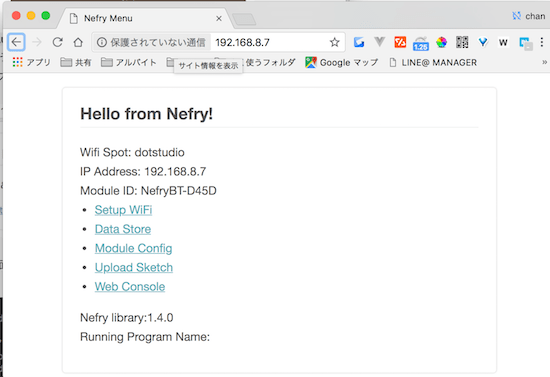The width and height of the screenshot is (550, 377).
Task: Click the Module ID: NefryBT-D45D text
Action: (148, 191)
